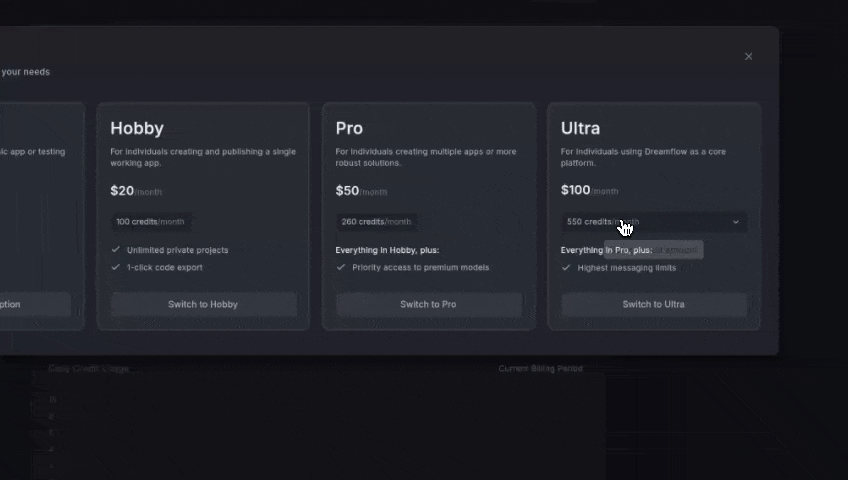The image size is (848, 480).
Task: Click the 260 credits/month badge
Action: 376,222
